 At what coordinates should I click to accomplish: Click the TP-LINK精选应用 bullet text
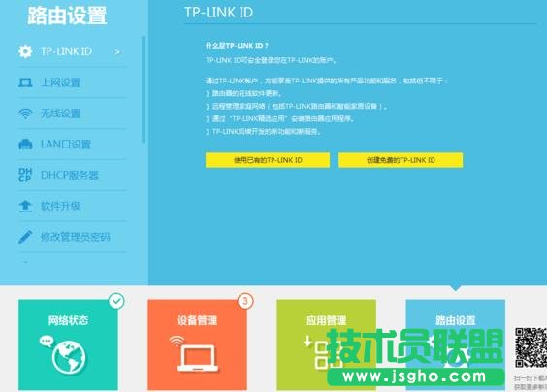coord(283,119)
